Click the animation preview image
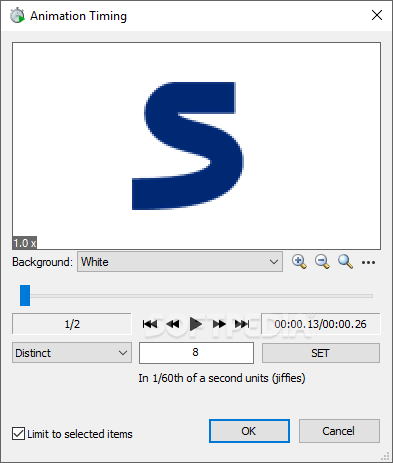393x463 pixels. [197, 146]
